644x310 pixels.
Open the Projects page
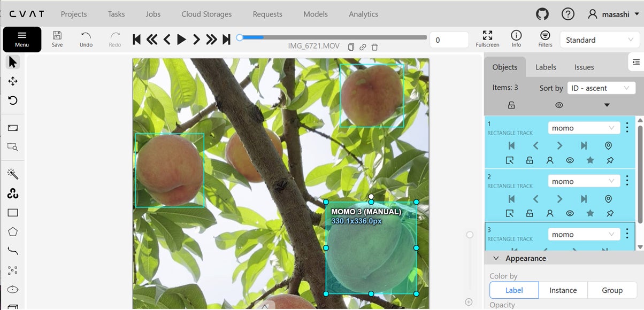(x=74, y=14)
